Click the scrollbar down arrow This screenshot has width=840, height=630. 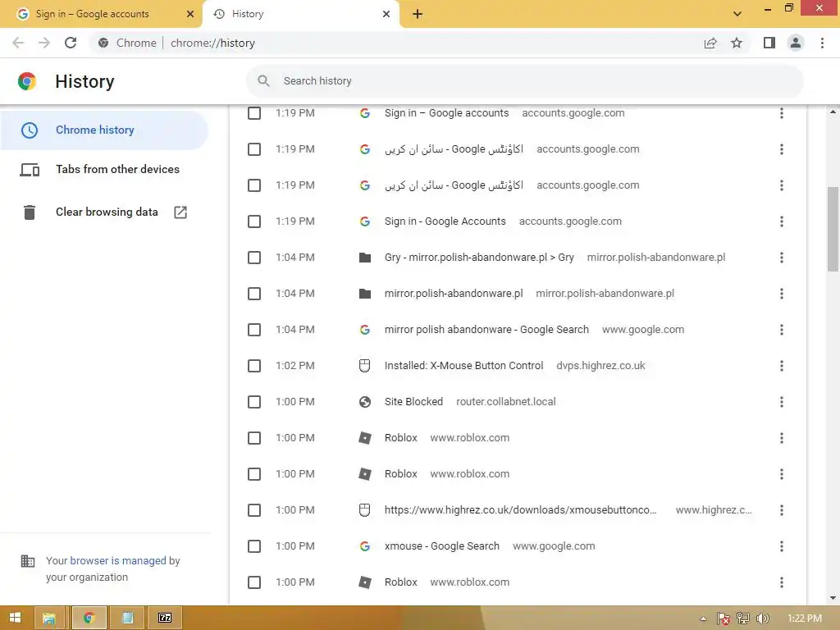[833, 598]
